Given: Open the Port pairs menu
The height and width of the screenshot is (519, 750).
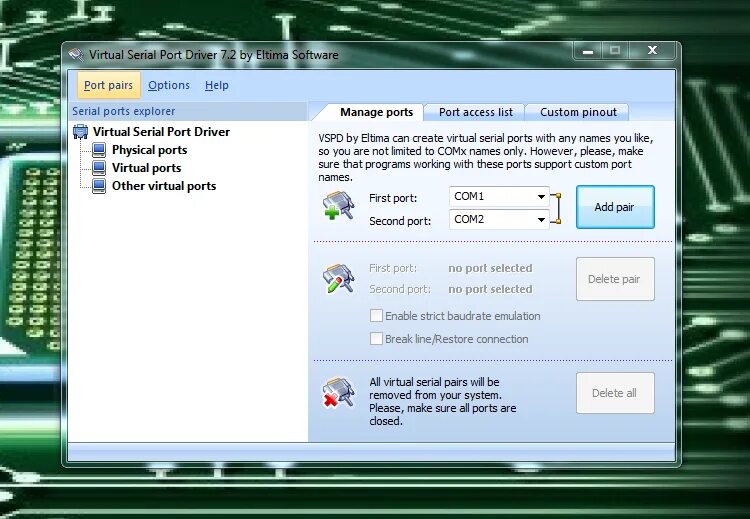Looking at the screenshot, I should (109, 85).
